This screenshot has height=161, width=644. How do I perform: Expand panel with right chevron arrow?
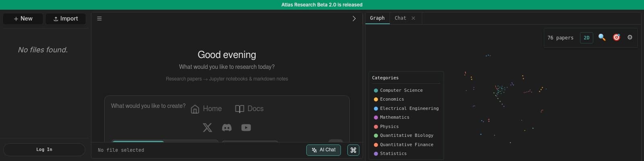tap(354, 19)
